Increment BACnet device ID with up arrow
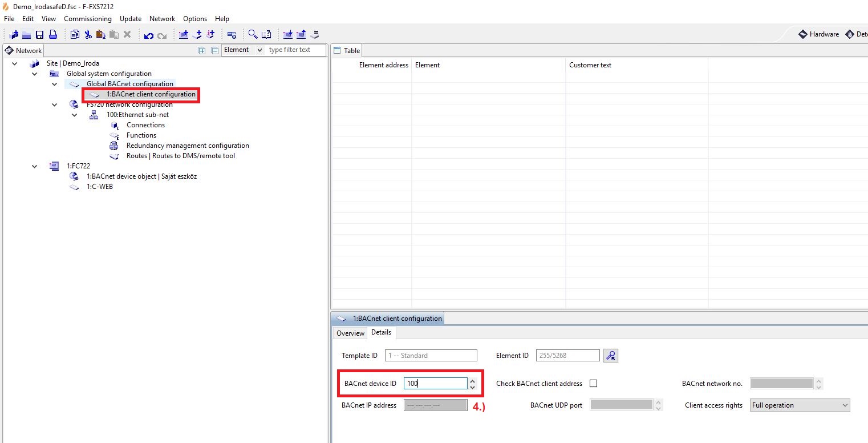 (x=472, y=381)
